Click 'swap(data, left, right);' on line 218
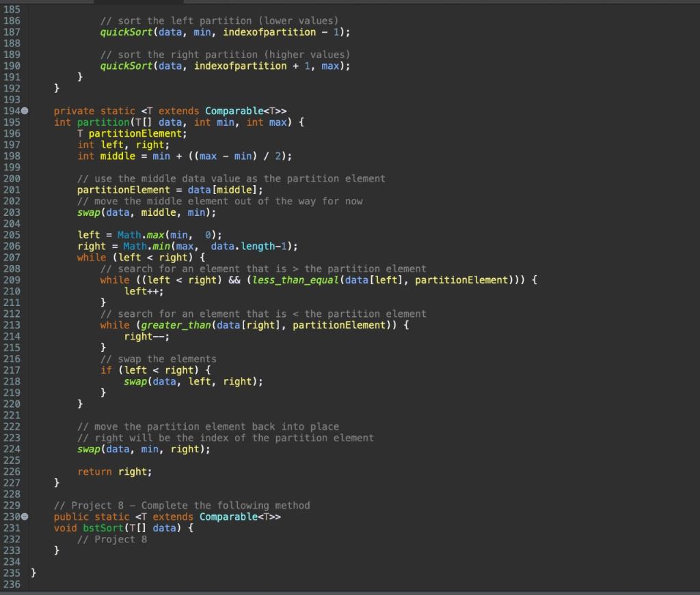 click(x=193, y=381)
